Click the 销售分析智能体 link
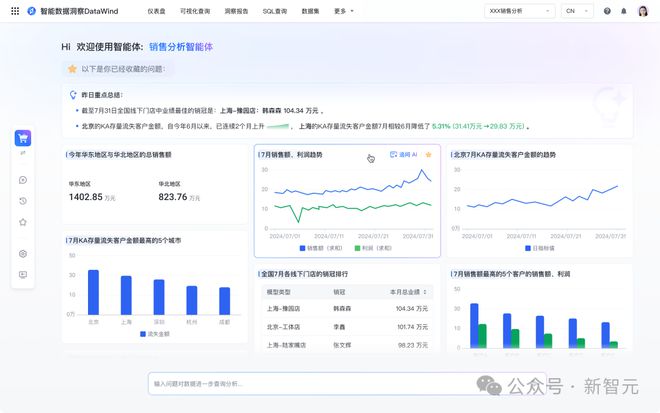This screenshot has width=660, height=413. (181, 47)
